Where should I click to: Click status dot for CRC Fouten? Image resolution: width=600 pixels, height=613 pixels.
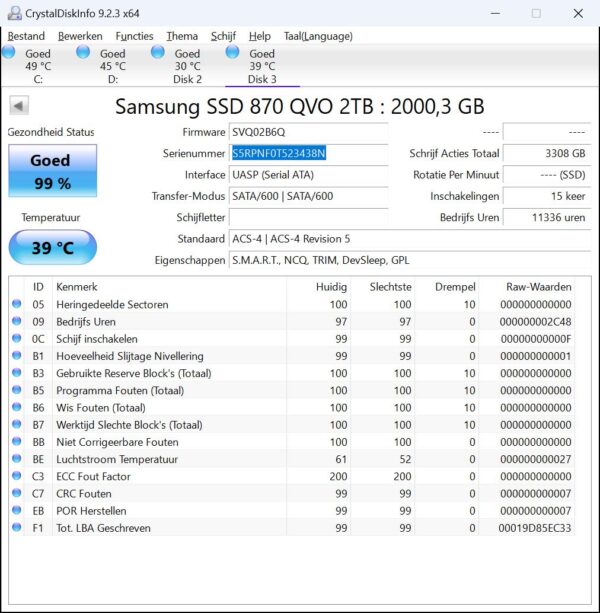pos(16,493)
